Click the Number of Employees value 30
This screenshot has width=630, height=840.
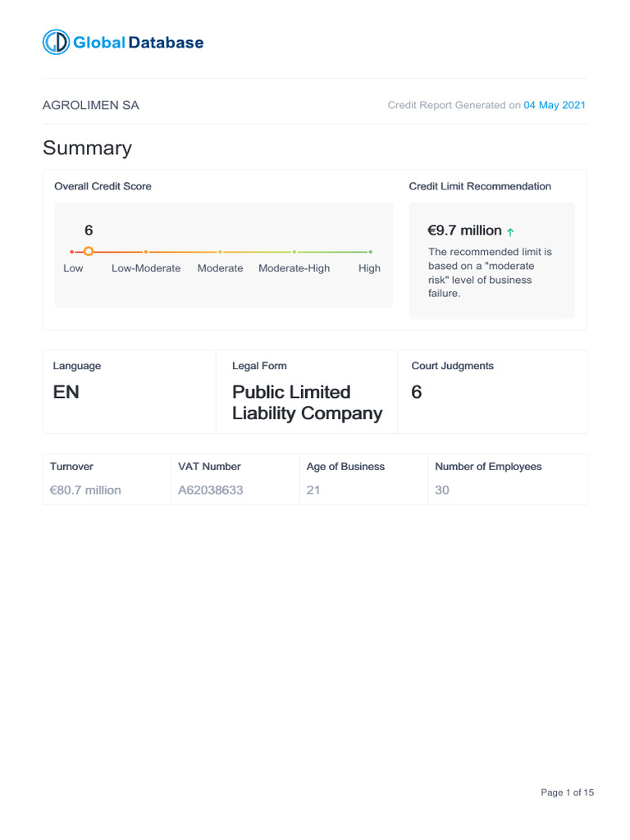pyautogui.click(x=442, y=490)
